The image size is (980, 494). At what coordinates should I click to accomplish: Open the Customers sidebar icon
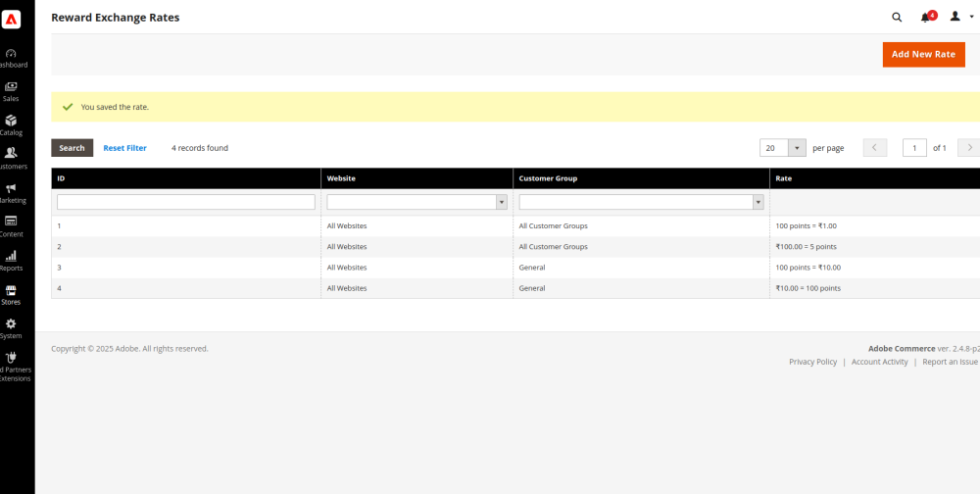(x=11, y=155)
